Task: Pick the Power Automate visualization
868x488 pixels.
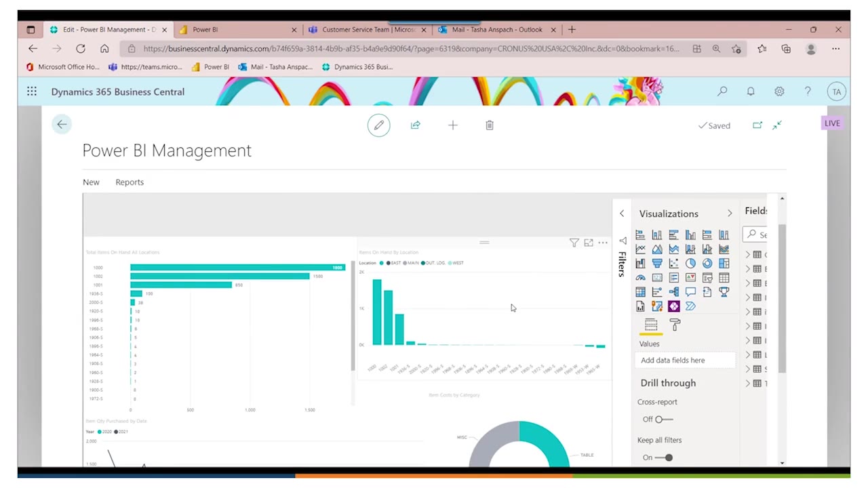Action: 690,306
